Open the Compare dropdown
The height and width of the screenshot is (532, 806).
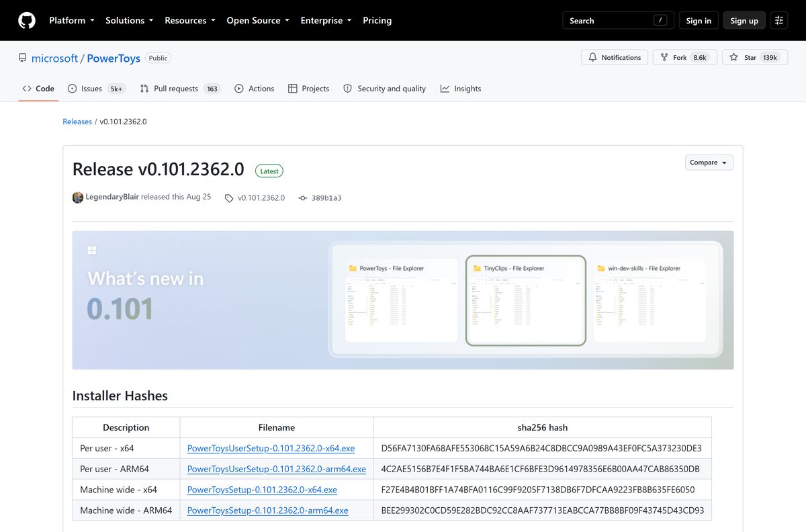coord(709,163)
